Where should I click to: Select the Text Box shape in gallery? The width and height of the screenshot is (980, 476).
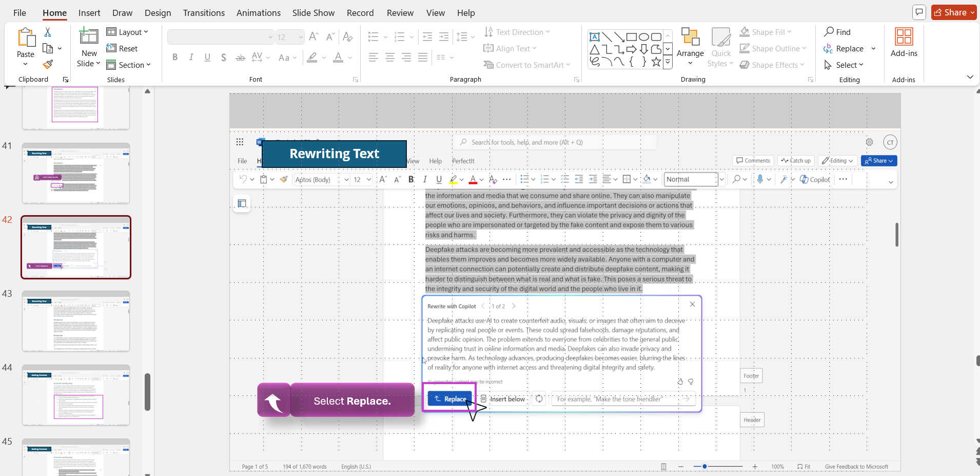pos(595,37)
